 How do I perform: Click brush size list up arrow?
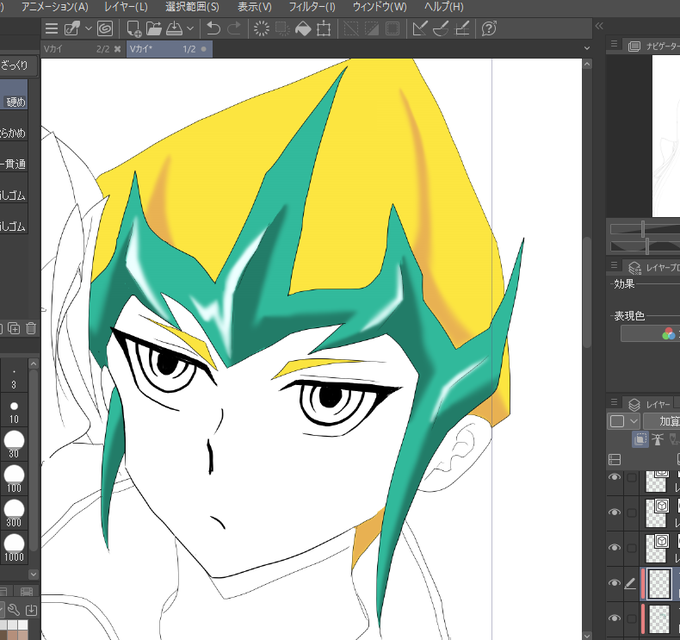34,363
